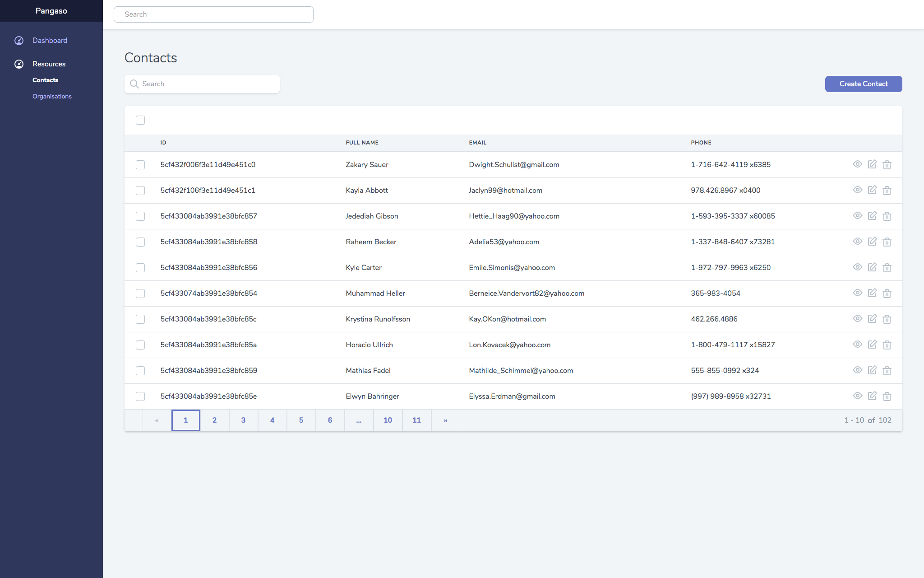Click the edit icon for Elwyn Bahringer
The image size is (924, 578).
[873, 396]
